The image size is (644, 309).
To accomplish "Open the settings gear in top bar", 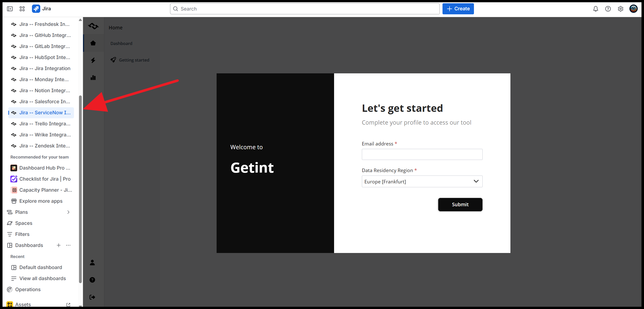I will click(x=621, y=9).
